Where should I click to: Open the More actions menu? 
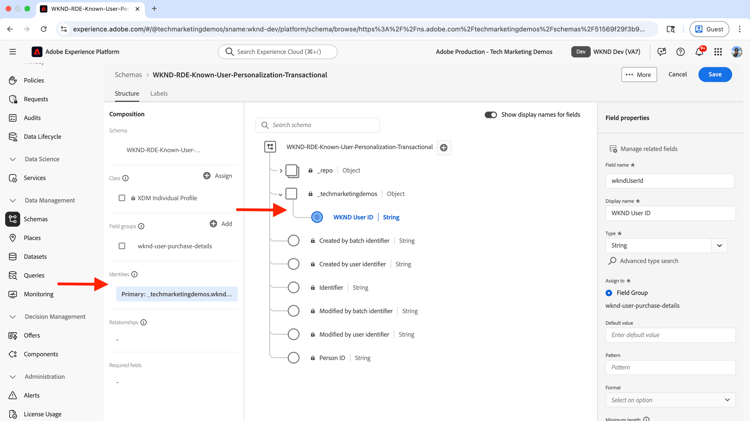639,75
